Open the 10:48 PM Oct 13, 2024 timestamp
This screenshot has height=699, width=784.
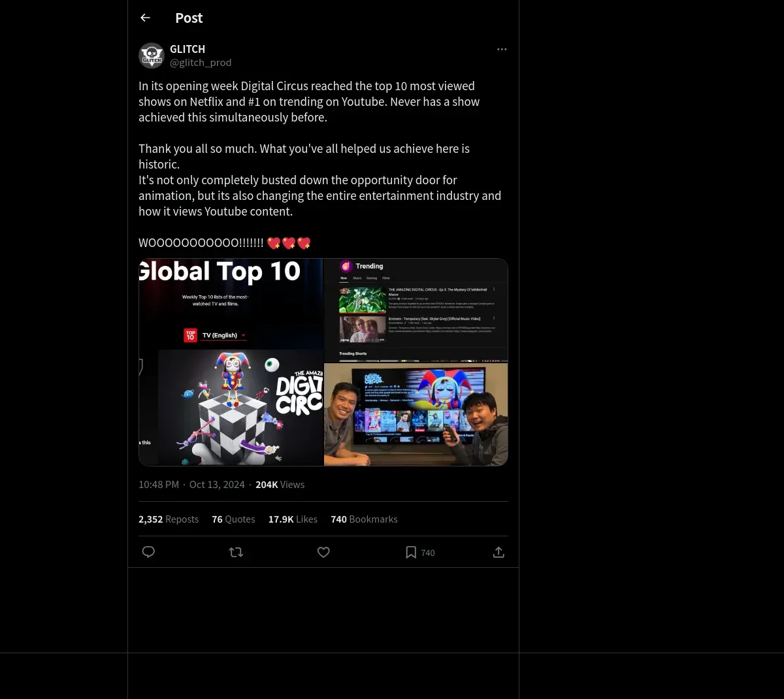point(191,484)
